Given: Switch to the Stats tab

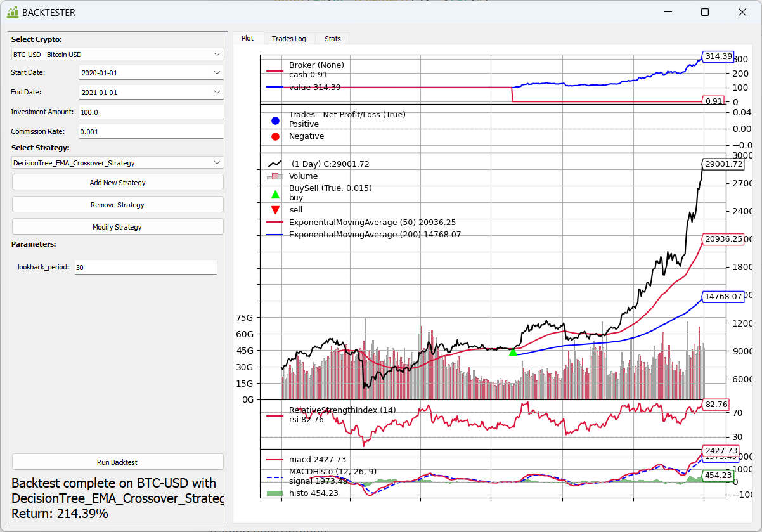Looking at the screenshot, I should click(332, 39).
